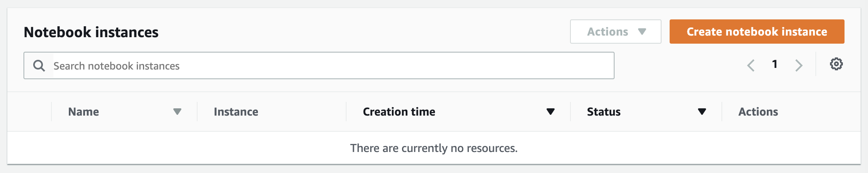Sort by the Status header label
The image size is (868, 173).
point(604,112)
